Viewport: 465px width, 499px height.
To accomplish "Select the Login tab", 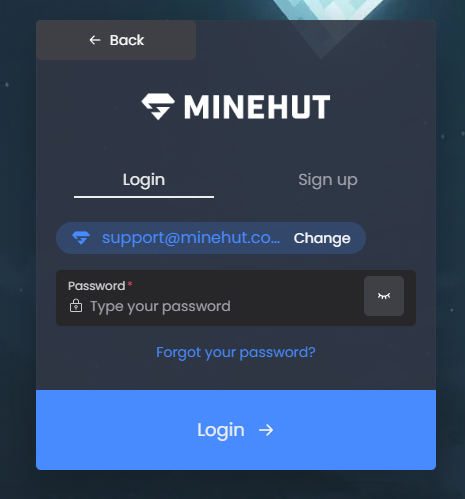I will click(x=144, y=180).
